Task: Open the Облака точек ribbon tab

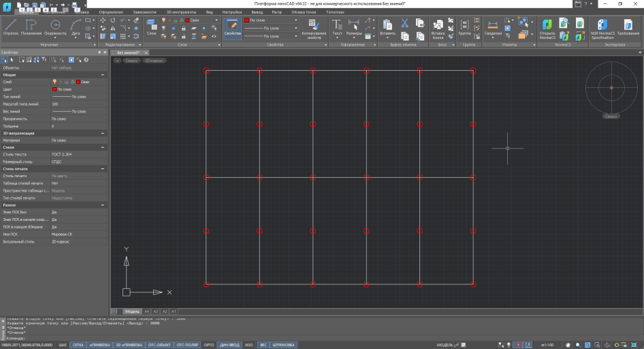Action: click(x=304, y=12)
